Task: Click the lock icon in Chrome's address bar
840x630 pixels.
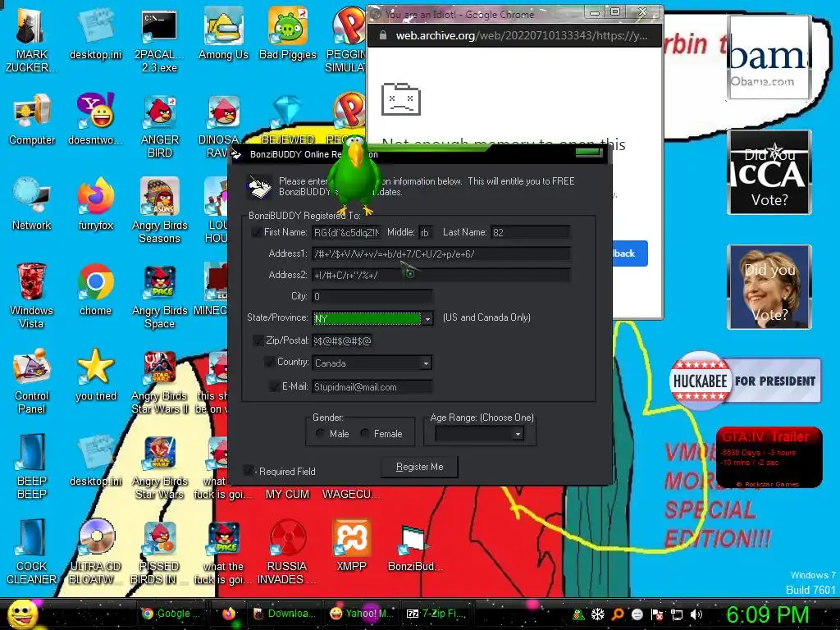Action: 382,35
